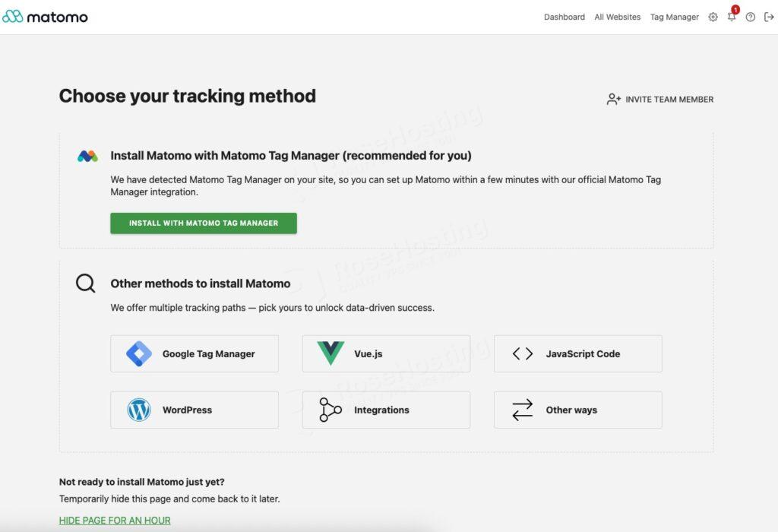Click the magnifier icon beside Other methods
Viewport: 778px width, 532px height.
(x=85, y=283)
